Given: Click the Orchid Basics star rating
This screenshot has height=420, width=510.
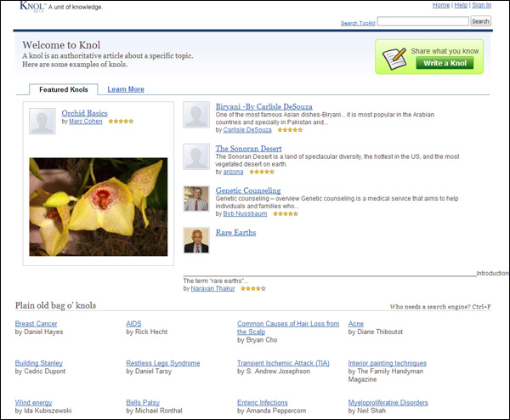Looking at the screenshot, I should [x=121, y=122].
